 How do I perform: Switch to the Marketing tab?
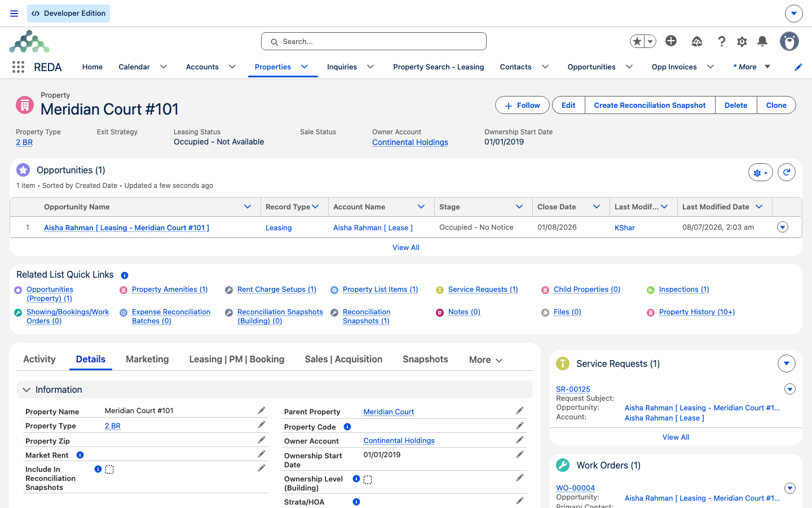pyautogui.click(x=147, y=359)
